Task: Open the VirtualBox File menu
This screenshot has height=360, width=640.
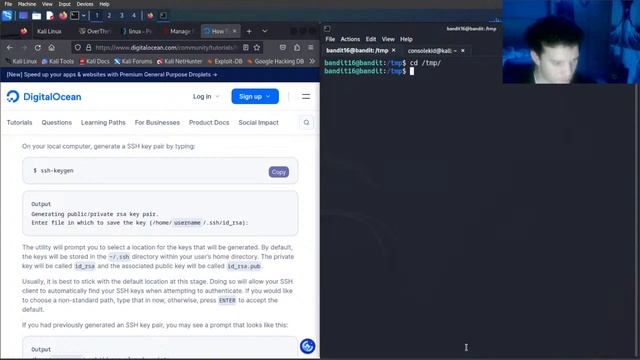Action: (8, 4)
